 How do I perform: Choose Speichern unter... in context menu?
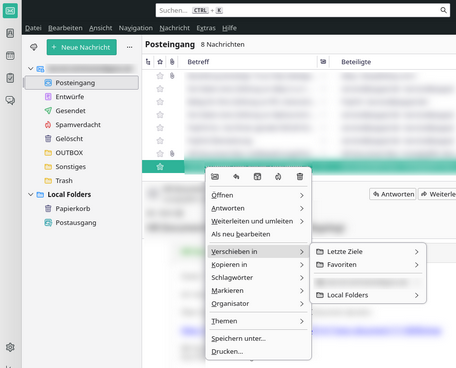click(258, 339)
